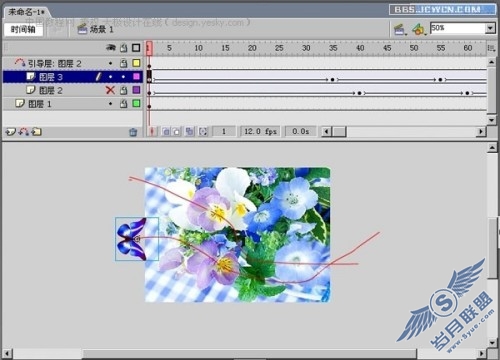Click the purple outline swatch of 图层 2

[136, 90]
